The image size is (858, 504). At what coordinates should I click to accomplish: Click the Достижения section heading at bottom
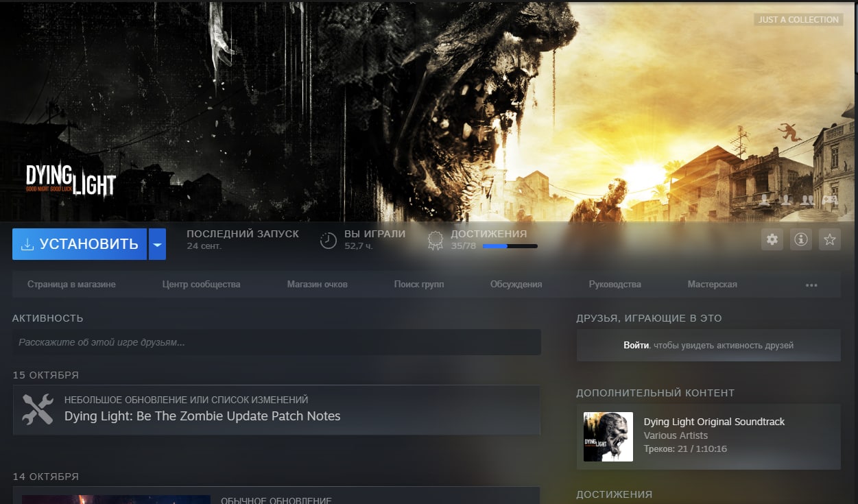pyautogui.click(x=614, y=494)
